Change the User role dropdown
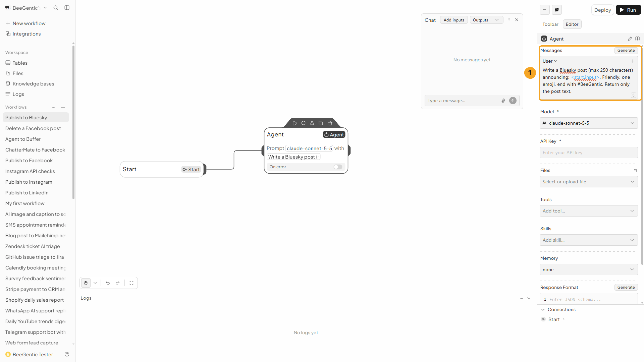644x362 pixels. (x=550, y=61)
